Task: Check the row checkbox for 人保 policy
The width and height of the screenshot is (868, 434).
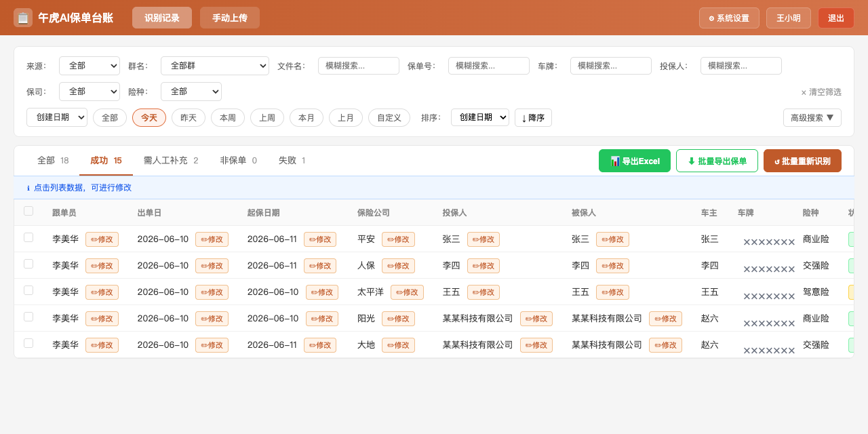Action: [x=28, y=264]
